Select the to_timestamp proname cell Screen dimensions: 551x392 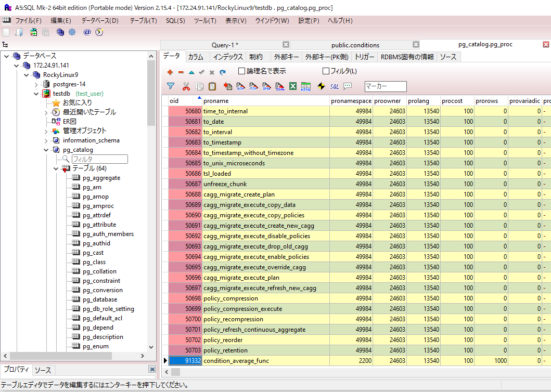[266, 142]
